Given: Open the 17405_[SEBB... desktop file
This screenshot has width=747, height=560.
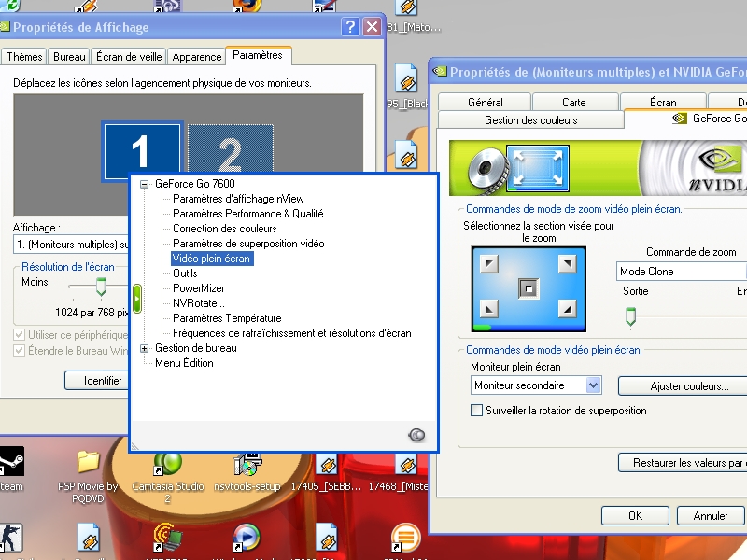Looking at the screenshot, I should pos(326,471).
